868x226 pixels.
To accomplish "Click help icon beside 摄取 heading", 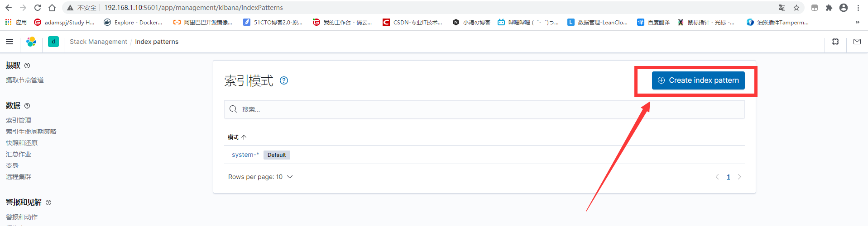I will (27, 66).
